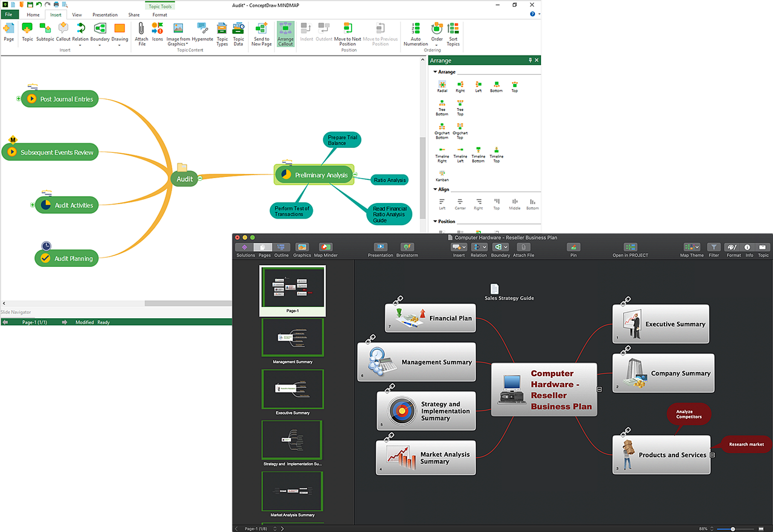Click the Page button in Insert ribbon
Screen dimensions: 773x532
tap(8, 31)
